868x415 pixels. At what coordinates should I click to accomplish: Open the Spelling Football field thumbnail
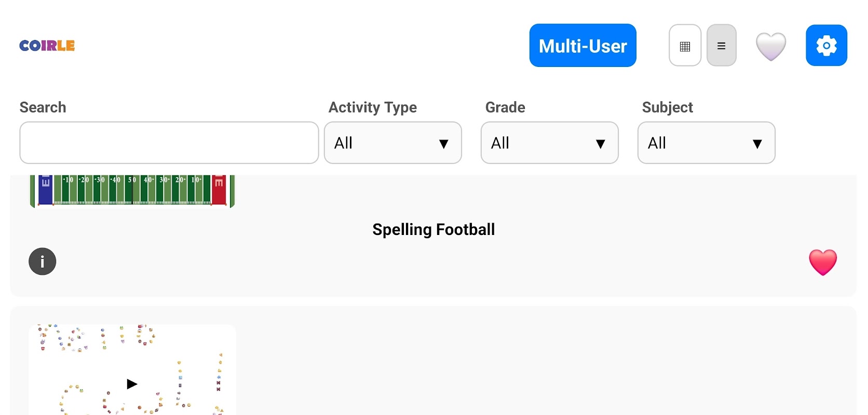[132, 191]
